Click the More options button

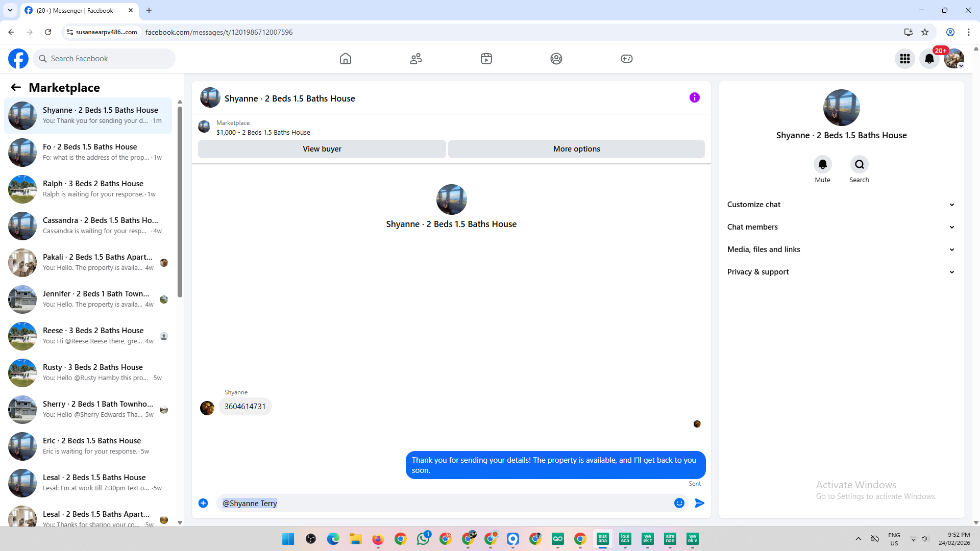click(x=576, y=149)
